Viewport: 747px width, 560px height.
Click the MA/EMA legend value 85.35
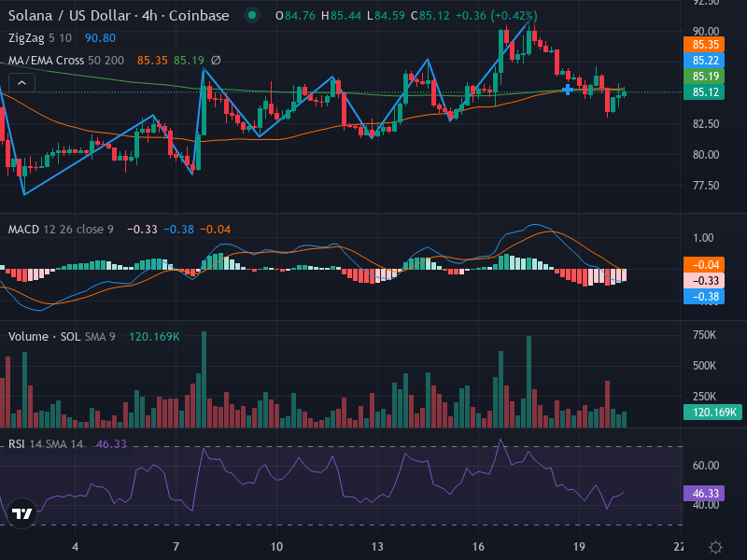[x=152, y=61]
